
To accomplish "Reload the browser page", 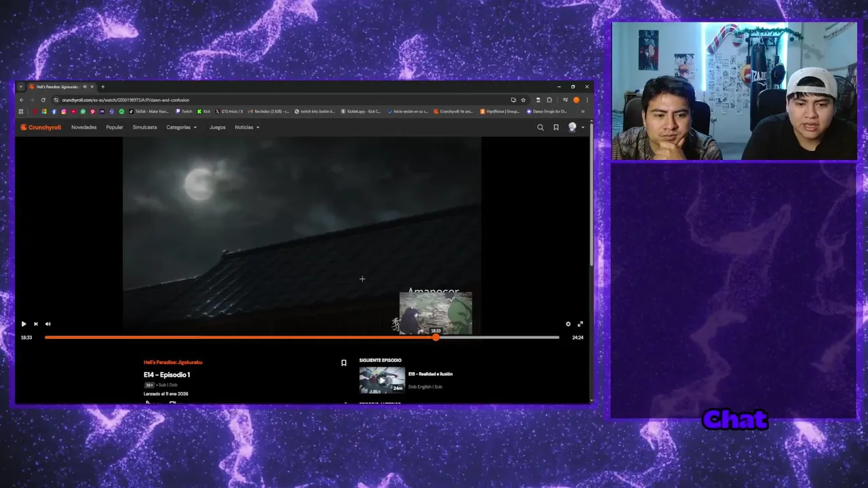I will tap(43, 100).
